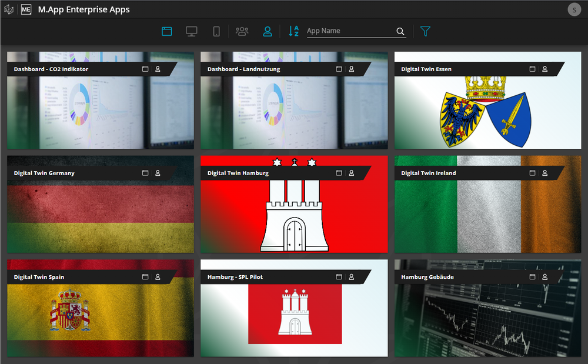Click user icon on Digital Twin Germany

click(x=158, y=173)
